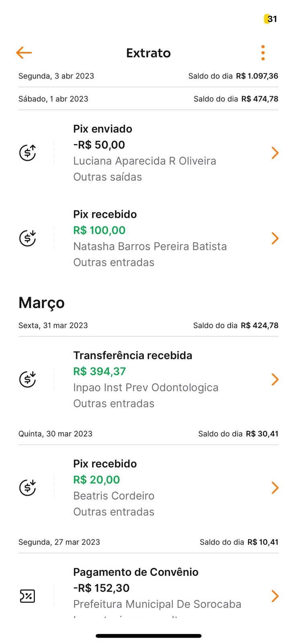Tap the Pix enviado transaction icon
297x644 pixels.
point(28,153)
